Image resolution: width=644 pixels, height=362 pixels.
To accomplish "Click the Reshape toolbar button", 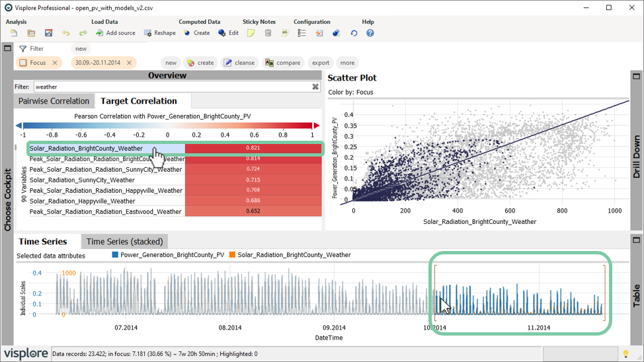I will point(160,33).
